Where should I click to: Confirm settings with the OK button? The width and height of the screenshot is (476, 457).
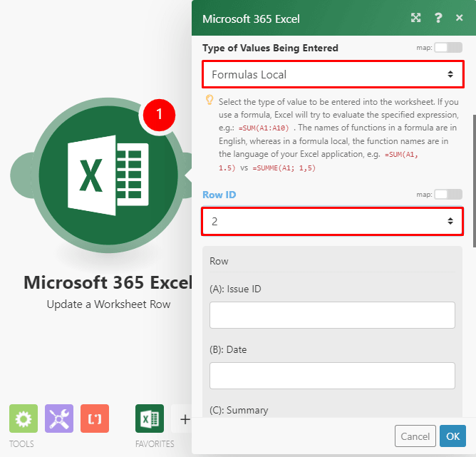pyautogui.click(x=452, y=436)
